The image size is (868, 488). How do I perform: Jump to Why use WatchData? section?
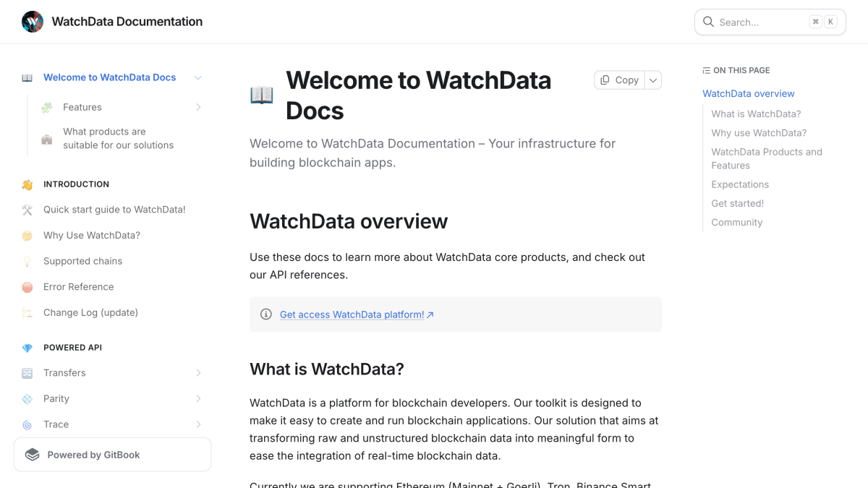(759, 133)
